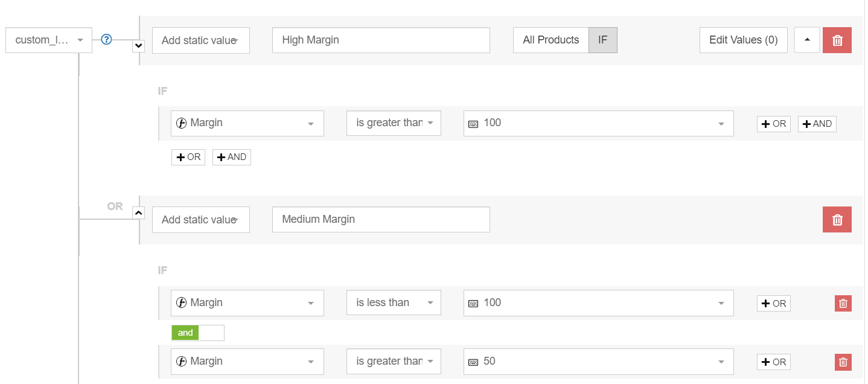Add OR in the Margin greater than 100 row

tap(774, 124)
